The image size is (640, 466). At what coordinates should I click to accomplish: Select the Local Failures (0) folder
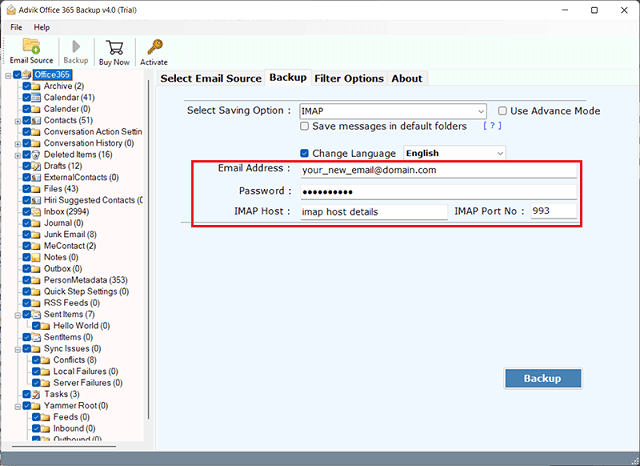[x=86, y=371]
